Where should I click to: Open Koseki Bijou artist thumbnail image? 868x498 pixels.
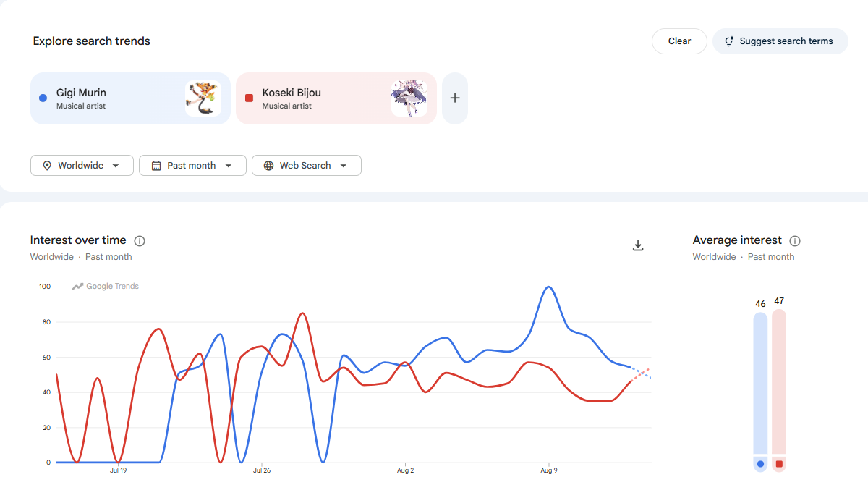(409, 98)
